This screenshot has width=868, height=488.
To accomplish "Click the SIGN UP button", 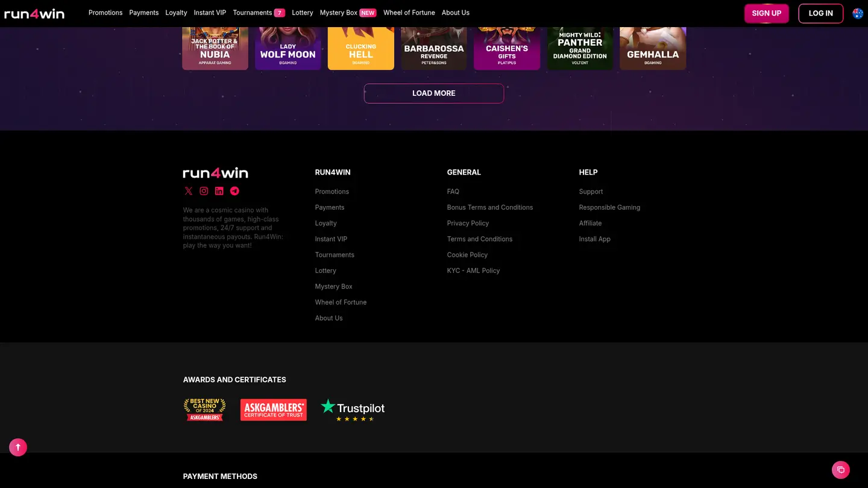I will 767,13.
